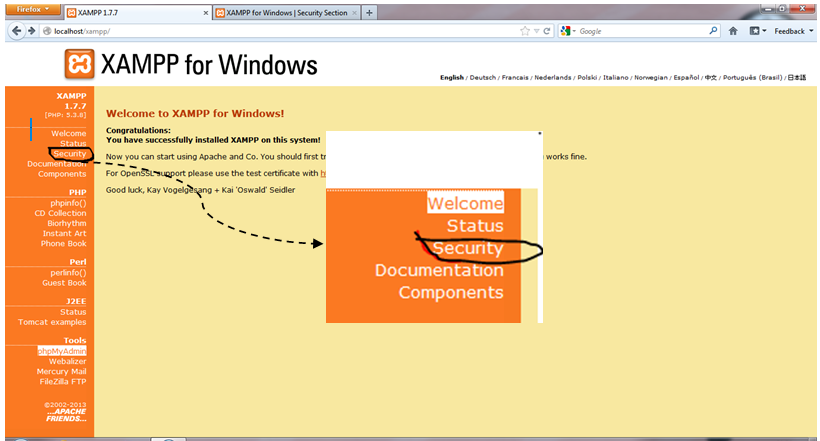Click the Good luck signature line
Image resolution: width=820 pixels, height=441 pixels.
[200, 190]
